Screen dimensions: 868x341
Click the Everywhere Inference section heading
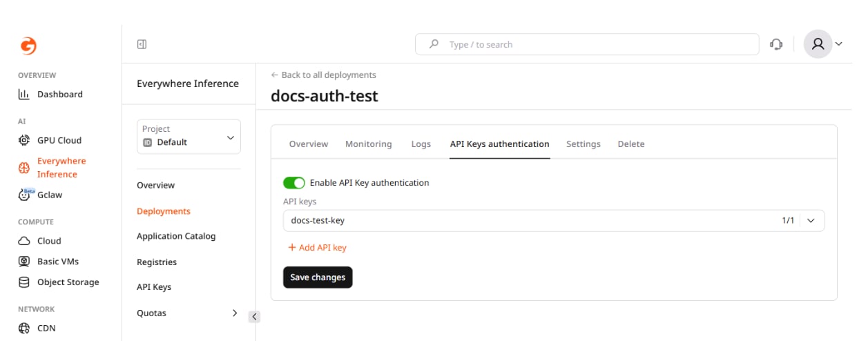[188, 84]
